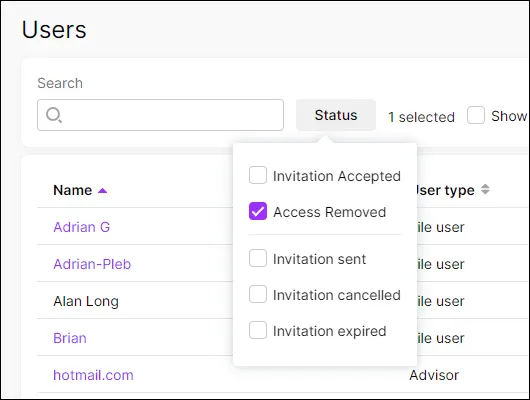
Task: Click user type cell in Brian row
Action: point(440,338)
